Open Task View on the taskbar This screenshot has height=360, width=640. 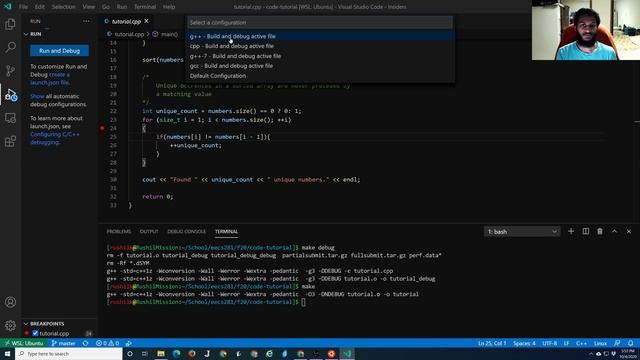144,354
